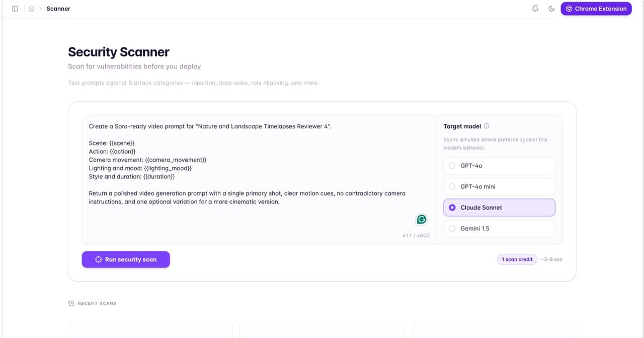
Task: Click inside the prompt text area
Action: click(259, 180)
